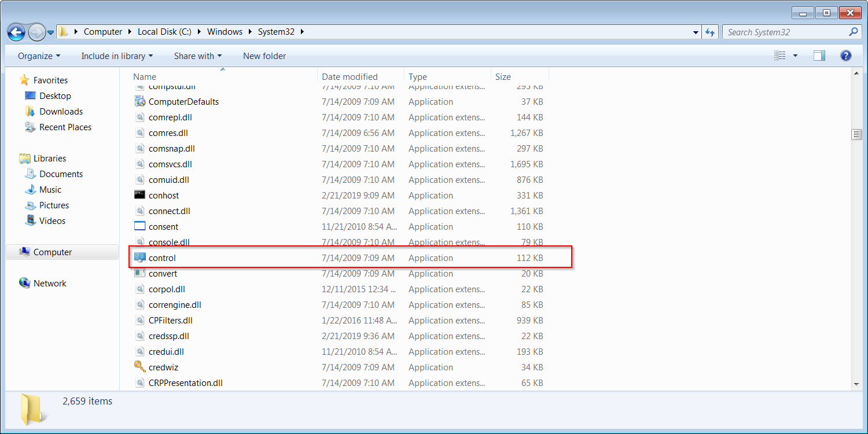Click the magnifier search icon
868x434 pixels.
854,32
